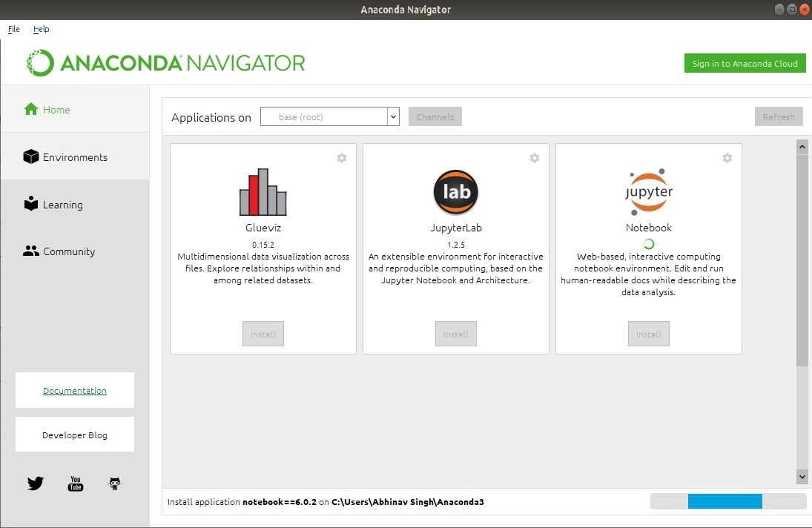The width and height of the screenshot is (812, 528).
Task: Click the JupyterLab lab logo
Action: pyautogui.click(x=456, y=192)
